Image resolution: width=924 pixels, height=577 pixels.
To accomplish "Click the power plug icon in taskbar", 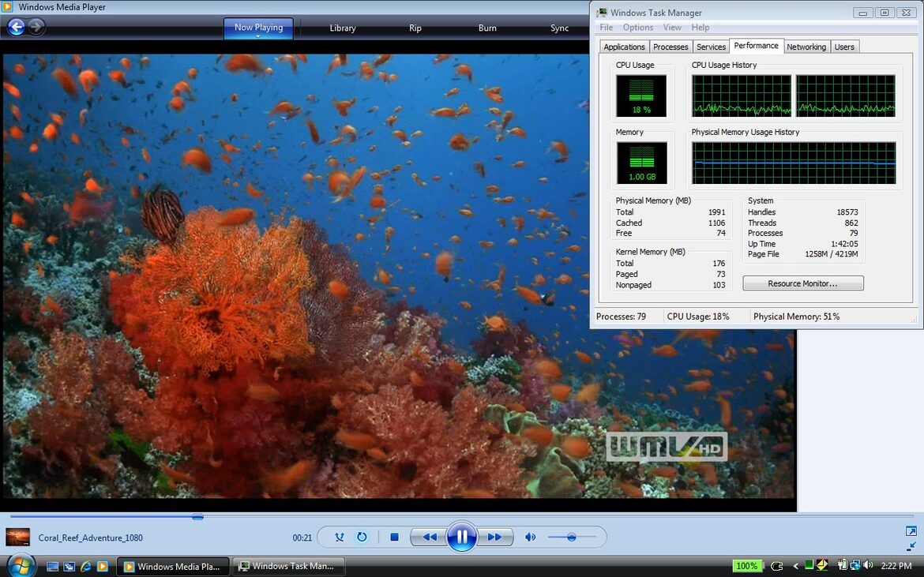I will [x=776, y=567].
